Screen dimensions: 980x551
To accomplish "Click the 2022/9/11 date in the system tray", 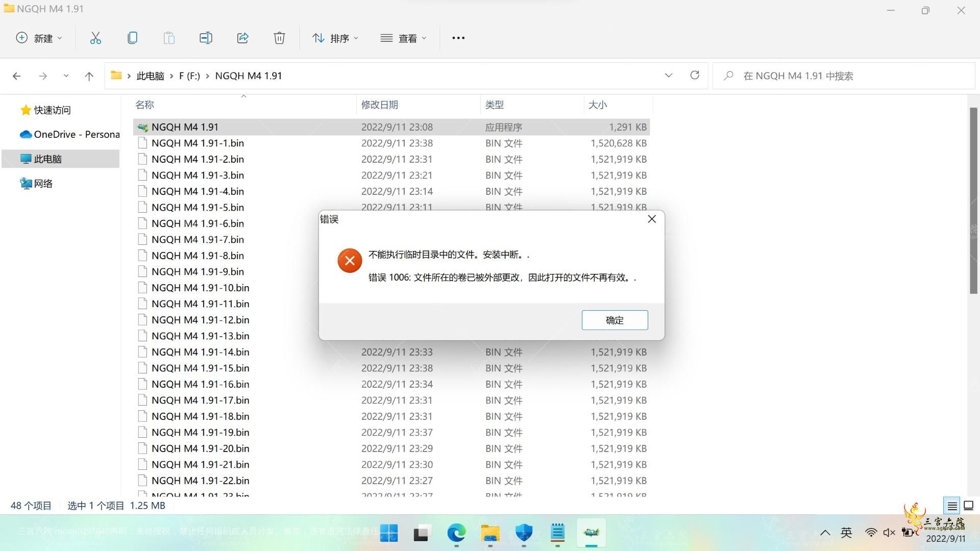I will coord(946,539).
